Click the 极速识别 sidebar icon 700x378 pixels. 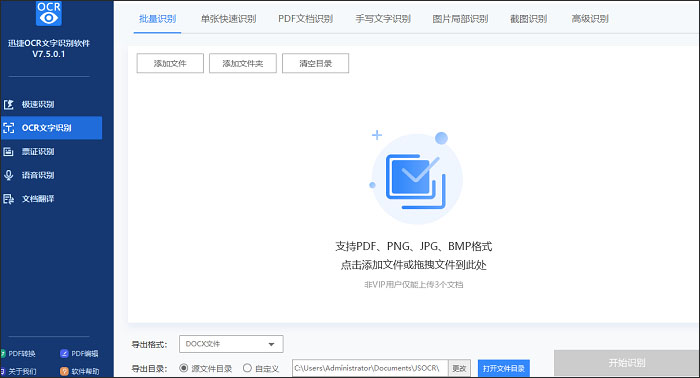(9, 104)
